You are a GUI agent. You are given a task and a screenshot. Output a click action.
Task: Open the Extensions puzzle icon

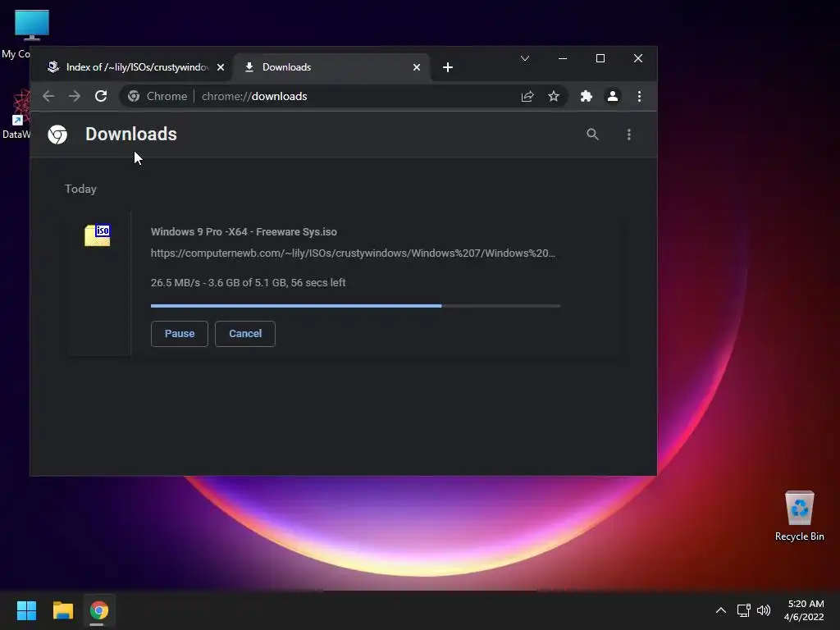point(586,97)
